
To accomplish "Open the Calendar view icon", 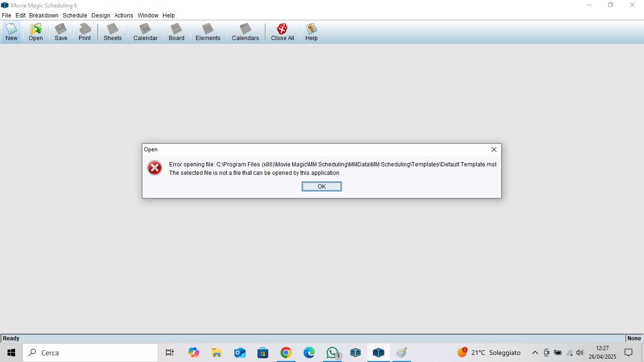I will (145, 32).
